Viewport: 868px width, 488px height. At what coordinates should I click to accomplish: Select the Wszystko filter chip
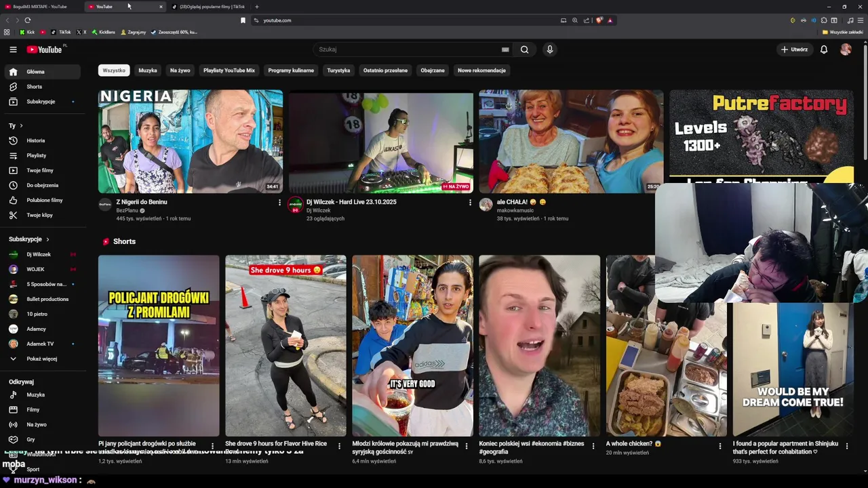[x=114, y=70]
